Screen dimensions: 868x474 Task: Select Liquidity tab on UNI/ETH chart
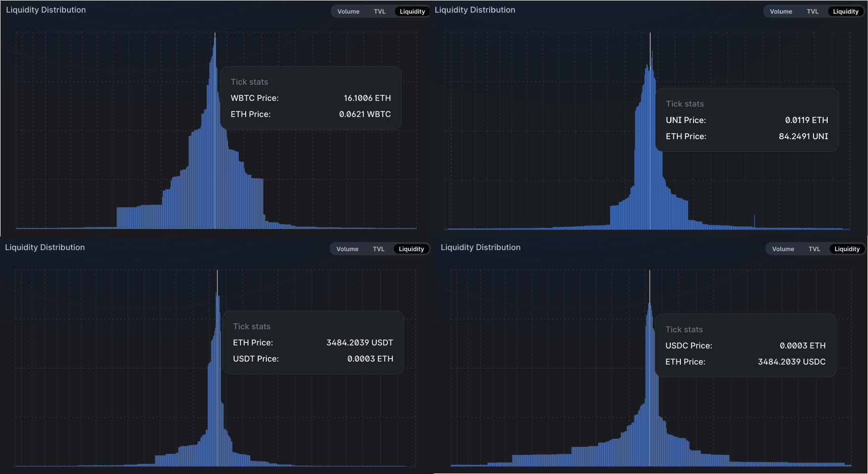point(845,12)
